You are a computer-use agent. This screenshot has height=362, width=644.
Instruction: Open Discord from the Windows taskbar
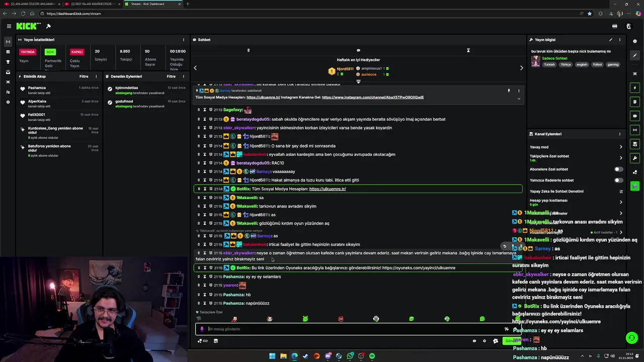point(328,356)
